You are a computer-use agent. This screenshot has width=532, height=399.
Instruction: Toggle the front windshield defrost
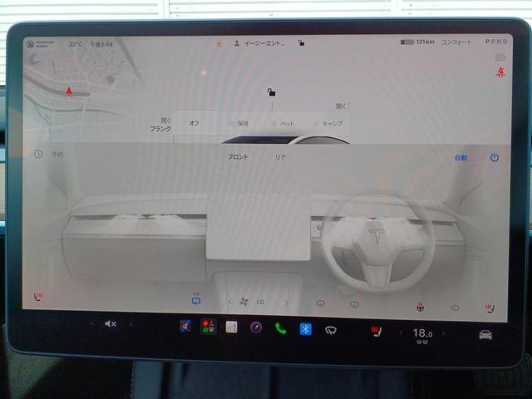coord(320,303)
